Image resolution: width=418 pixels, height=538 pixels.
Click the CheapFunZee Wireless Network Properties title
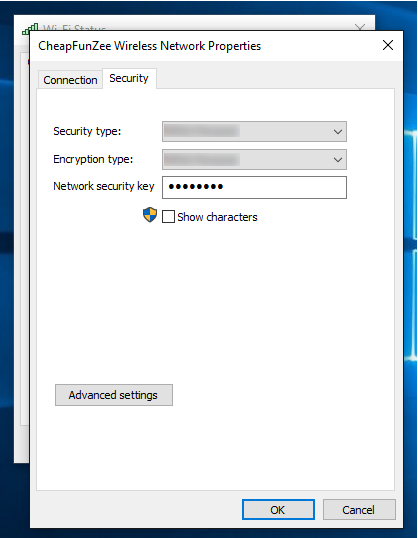click(x=150, y=46)
